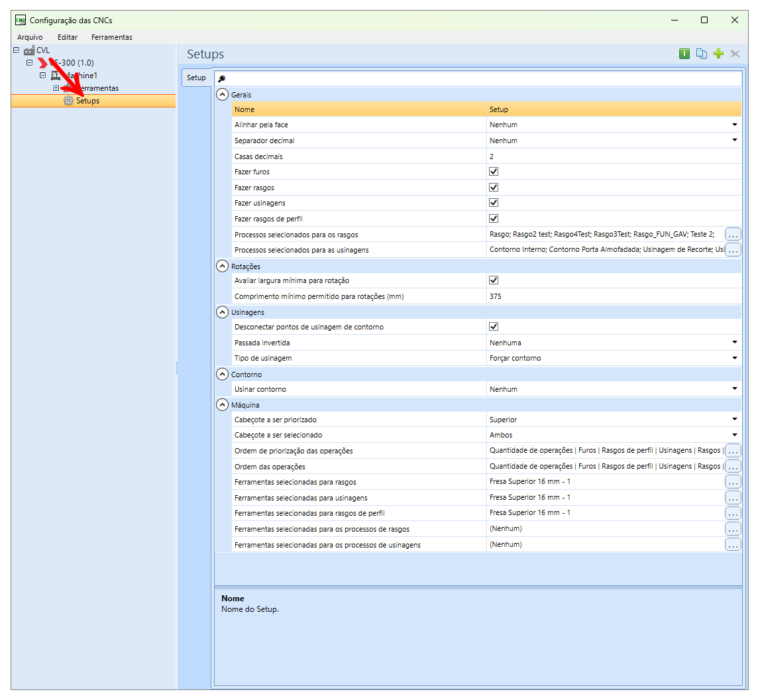
Task: Maximize the Configuração das CNCs window
Action: click(x=704, y=20)
